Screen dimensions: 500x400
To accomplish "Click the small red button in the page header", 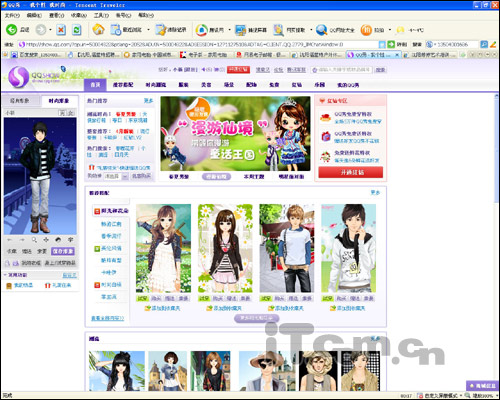I will tap(238, 69).
